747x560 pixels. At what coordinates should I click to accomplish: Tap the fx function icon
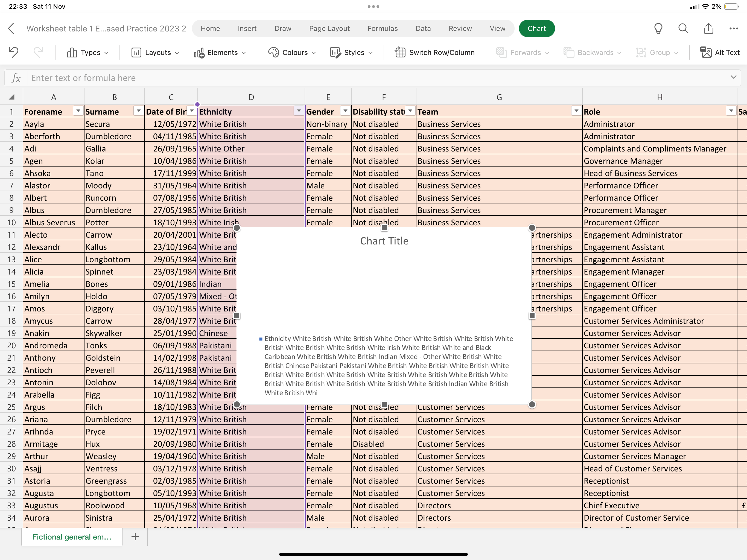[x=16, y=78]
